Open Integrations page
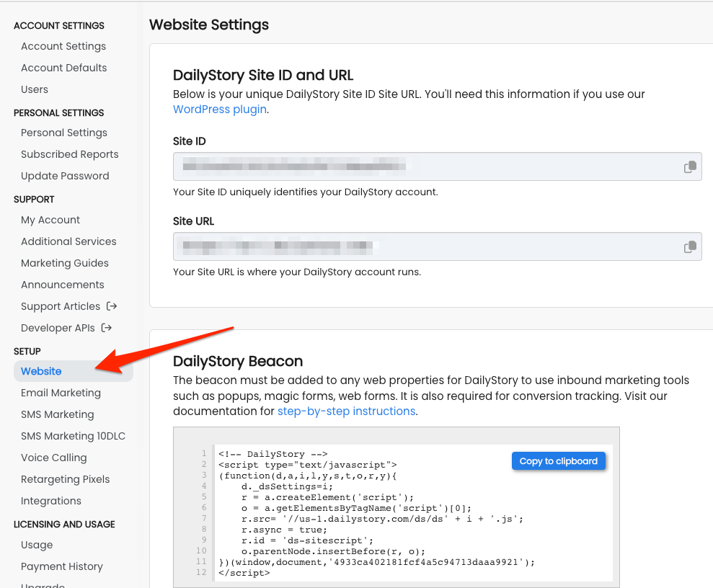Image resolution: width=713 pixels, height=588 pixels. (51, 501)
